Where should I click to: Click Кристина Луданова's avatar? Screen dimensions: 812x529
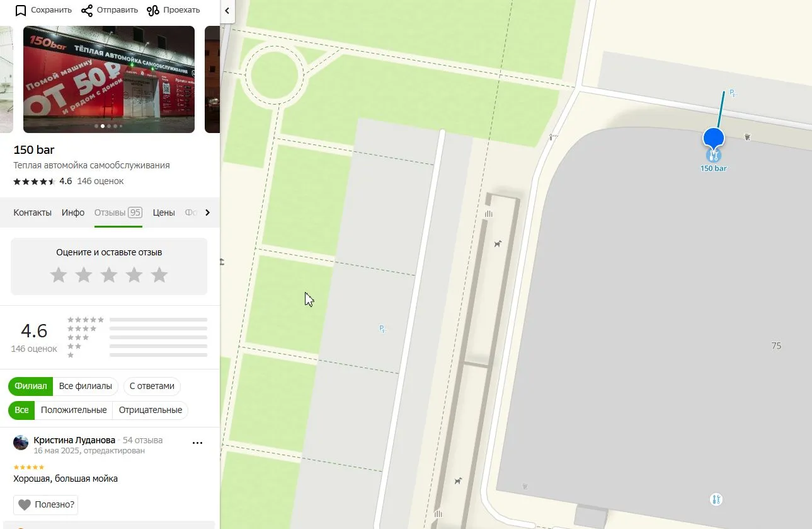(x=21, y=443)
